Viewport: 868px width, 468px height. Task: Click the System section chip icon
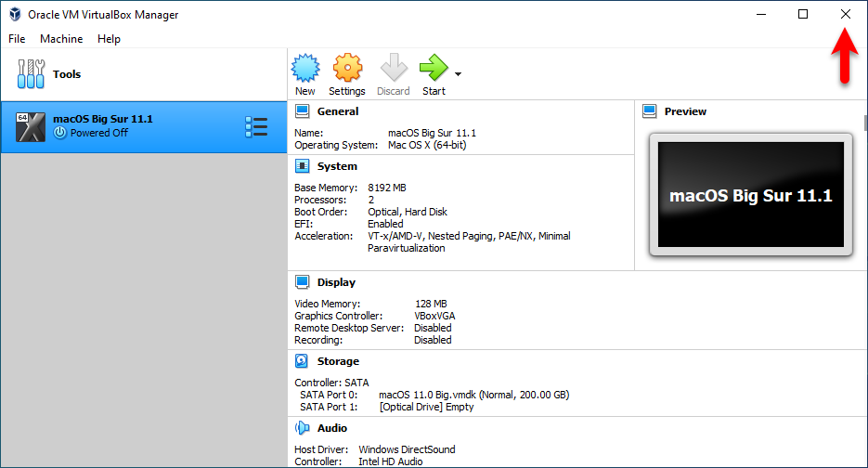coord(303,165)
